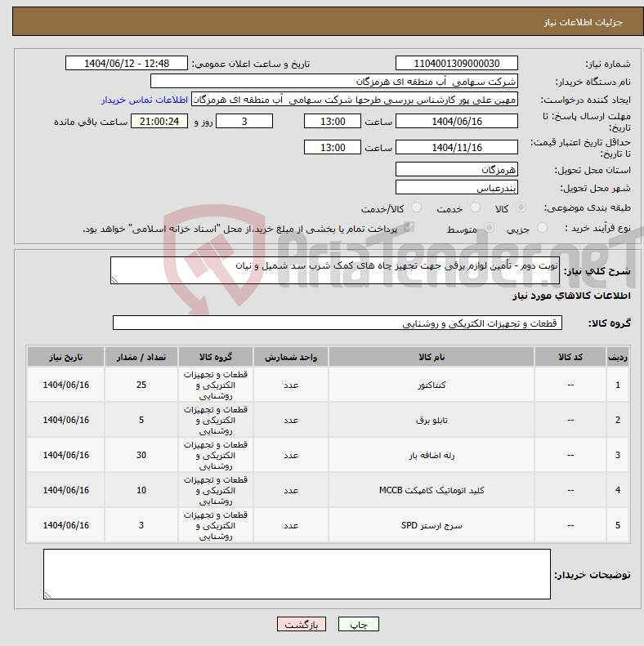
Task: Click the delivery province field هرمزگان
Action: (456, 169)
